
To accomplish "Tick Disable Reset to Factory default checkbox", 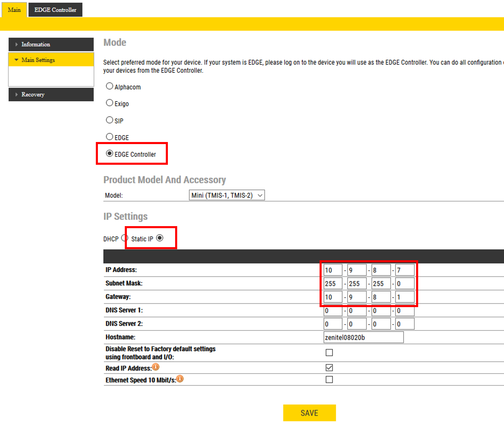I will coord(329,353).
